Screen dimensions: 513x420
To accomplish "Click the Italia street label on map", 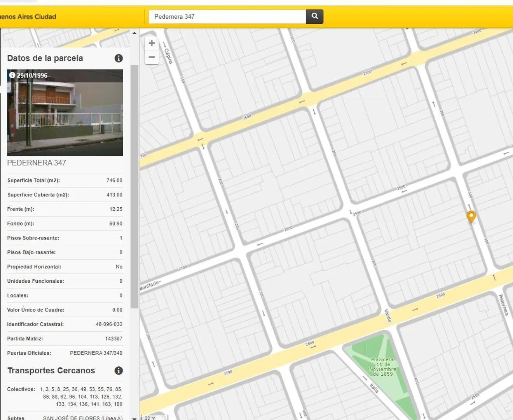I will click(374, 388).
